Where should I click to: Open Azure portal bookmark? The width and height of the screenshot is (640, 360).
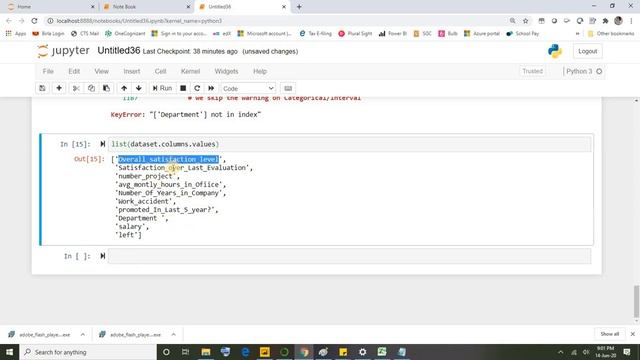pyautogui.click(x=482, y=33)
